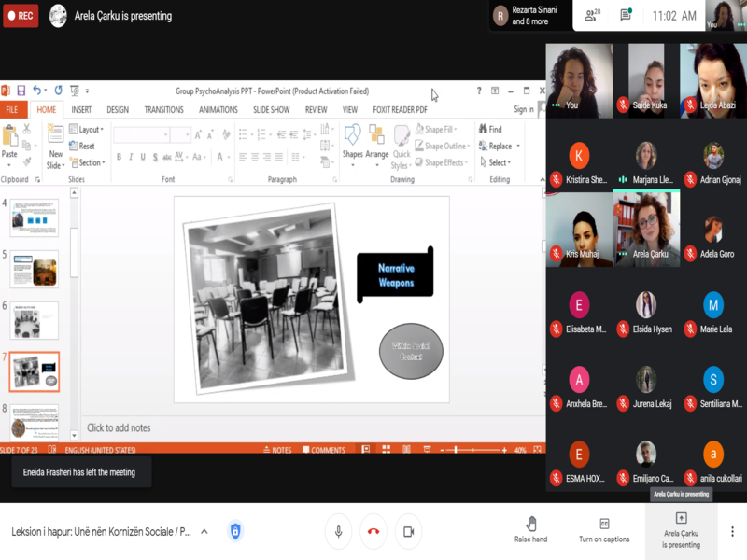The height and width of the screenshot is (560, 747).
Task: Toggle the camera on or off
Action: pos(408,531)
